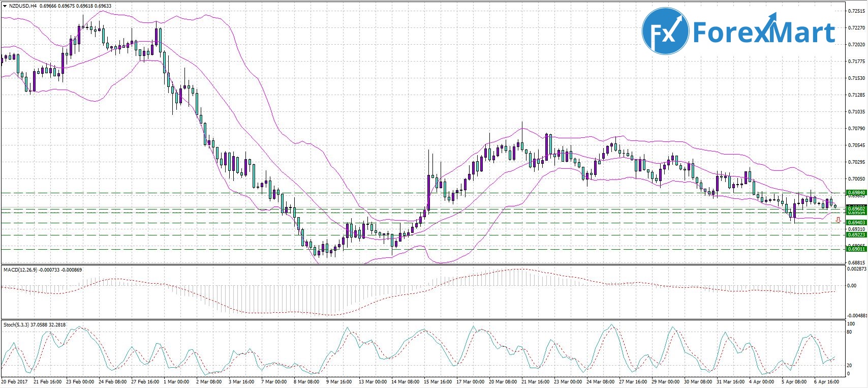Click the 0.69223 green price tag
This screenshot has width=868, height=388.
coord(856,235)
